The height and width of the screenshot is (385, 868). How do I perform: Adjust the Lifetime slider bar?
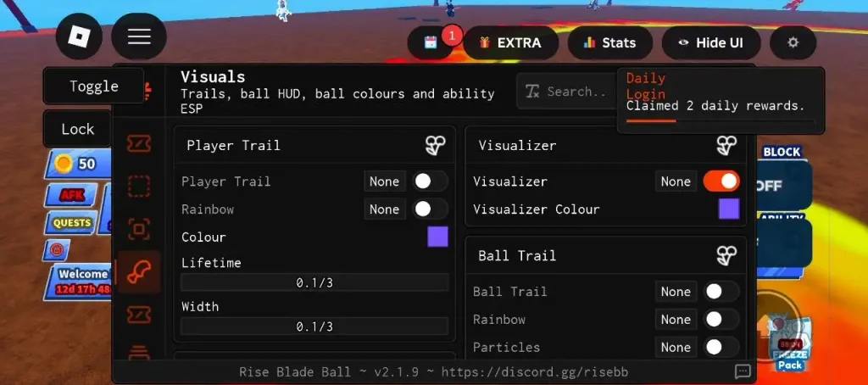click(x=314, y=282)
